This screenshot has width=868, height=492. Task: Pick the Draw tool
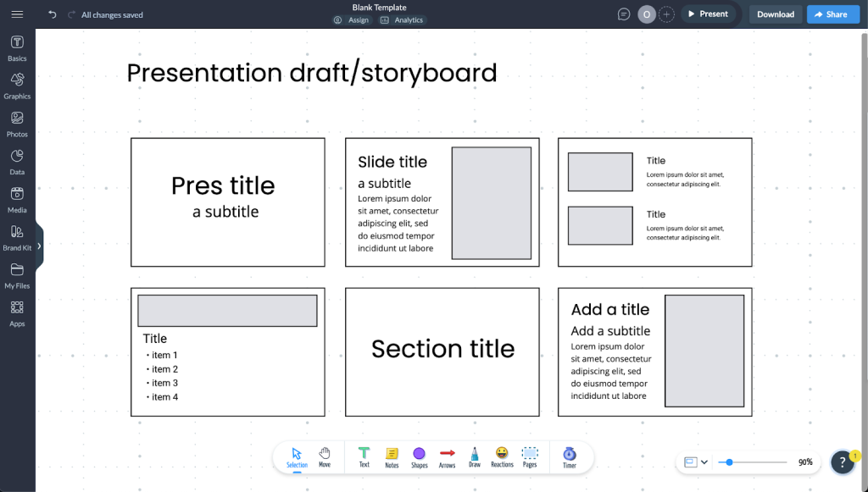click(x=475, y=457)
